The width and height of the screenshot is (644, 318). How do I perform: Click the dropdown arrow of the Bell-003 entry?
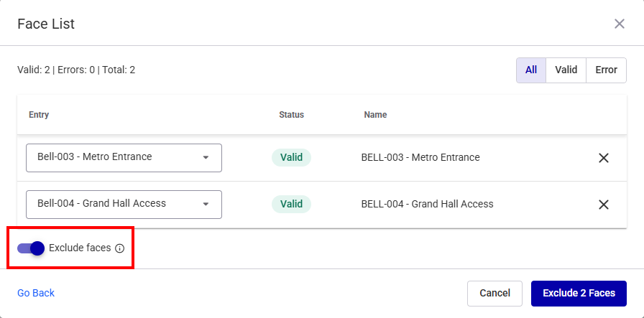pyautogui.click(x=206, y=157)
